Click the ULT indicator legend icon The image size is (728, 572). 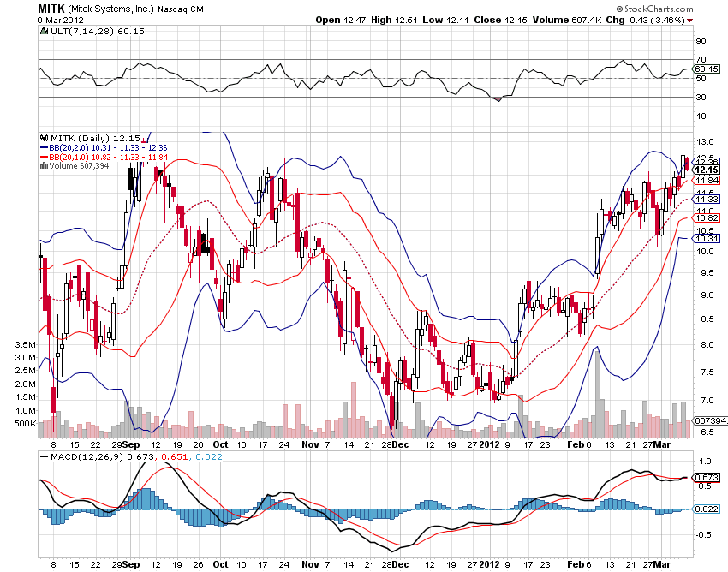coord(44,32)
